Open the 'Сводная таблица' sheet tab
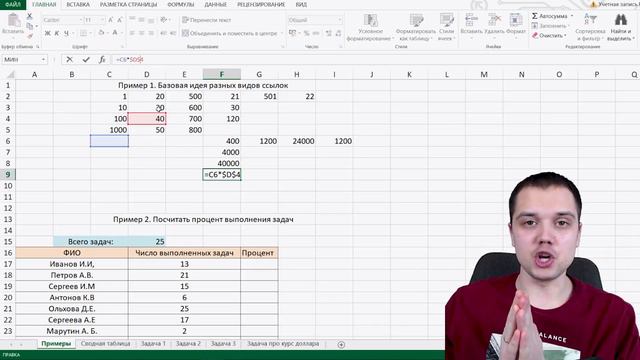 click(x=105, y=344)
